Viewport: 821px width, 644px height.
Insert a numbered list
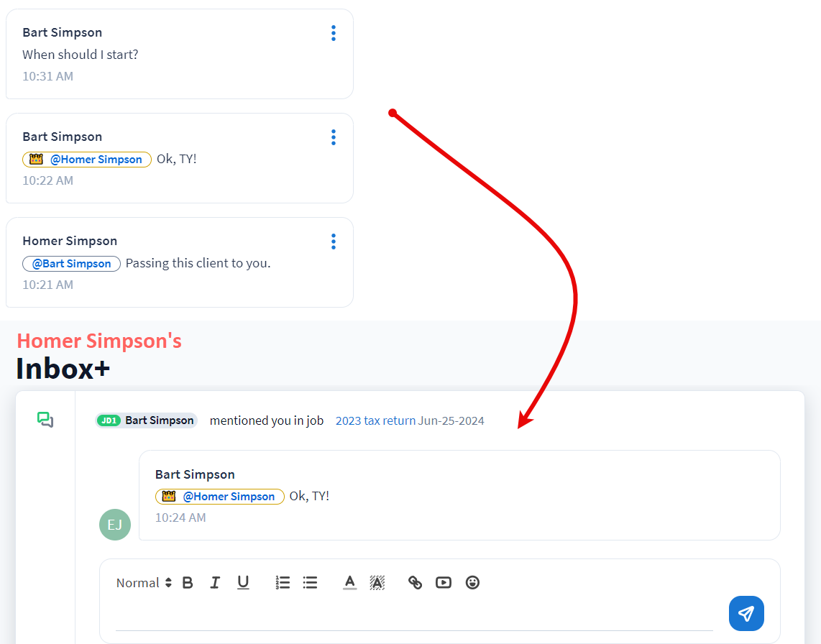click(283, 583)
